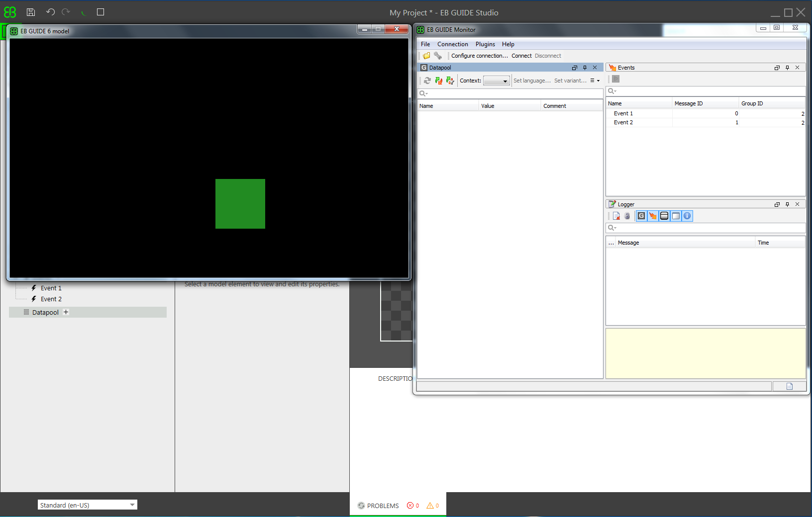The image size is (812, 517).
Task: Click the error count icon in Problems bar
Action: point(410,506)
